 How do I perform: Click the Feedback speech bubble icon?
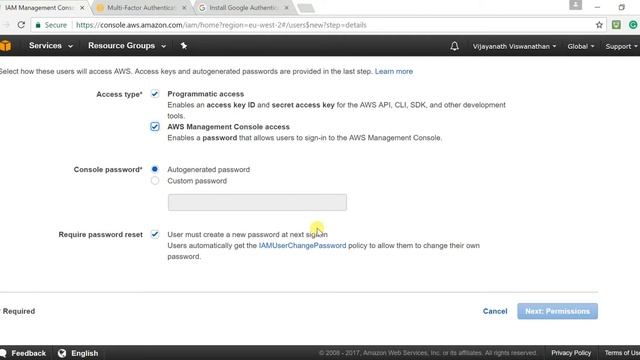3,353
